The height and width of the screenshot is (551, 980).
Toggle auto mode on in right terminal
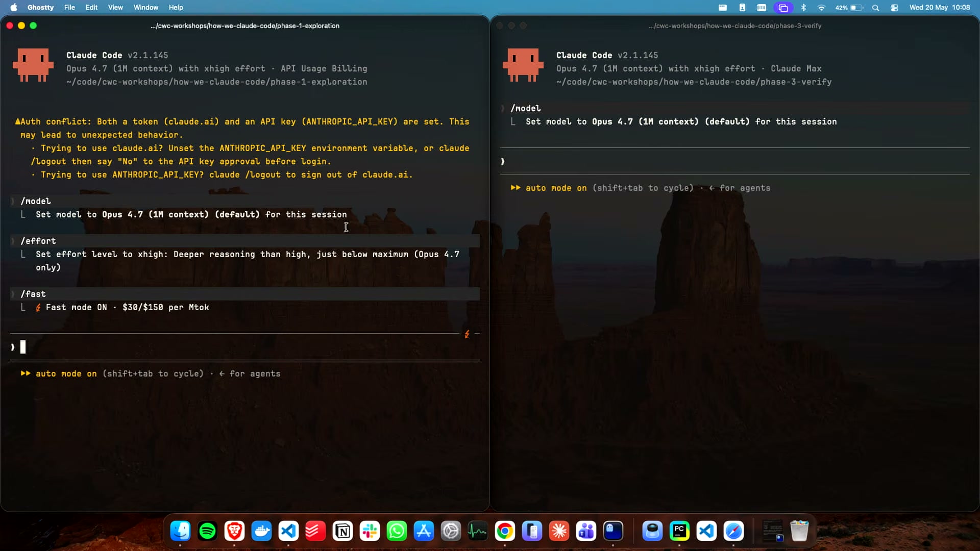coord(549,188)
